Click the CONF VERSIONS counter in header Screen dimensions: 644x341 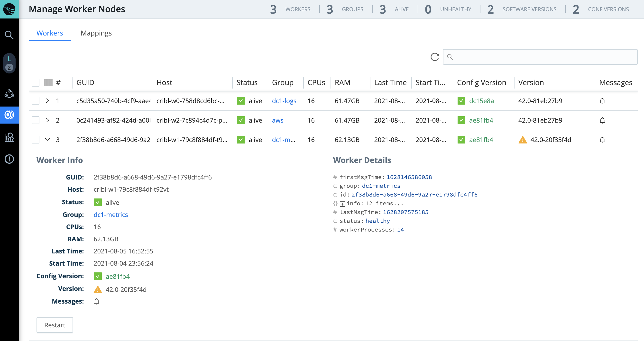point(600,9)
